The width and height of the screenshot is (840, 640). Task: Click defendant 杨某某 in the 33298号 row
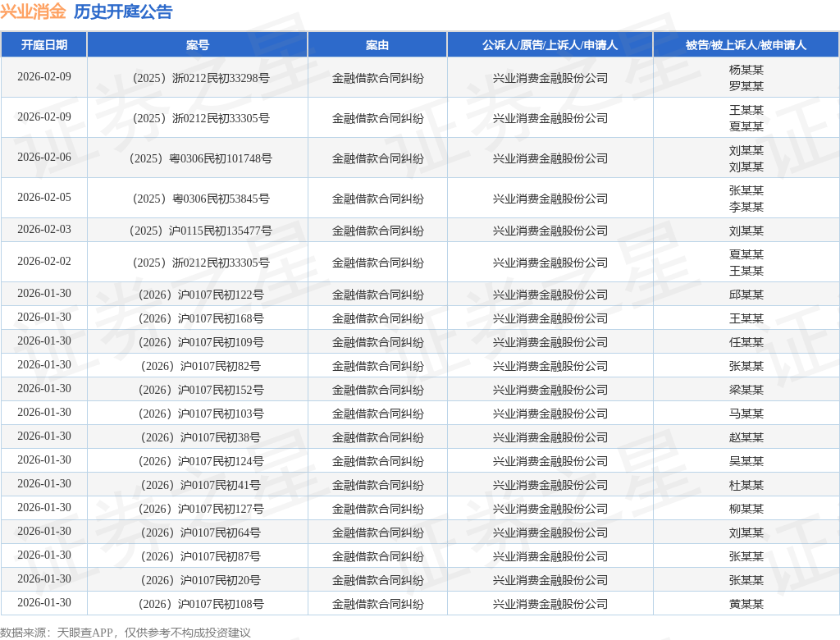coord(746,70)
